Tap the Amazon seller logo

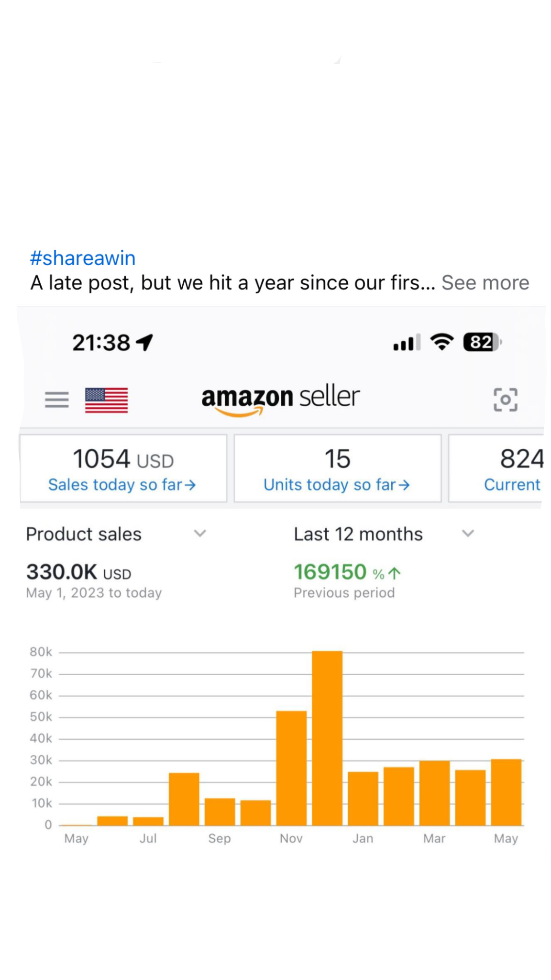(280, 399)
